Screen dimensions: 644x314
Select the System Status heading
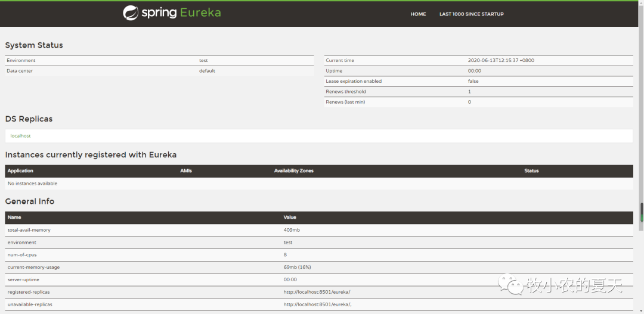pyautogui.click(x=34, y=45)
